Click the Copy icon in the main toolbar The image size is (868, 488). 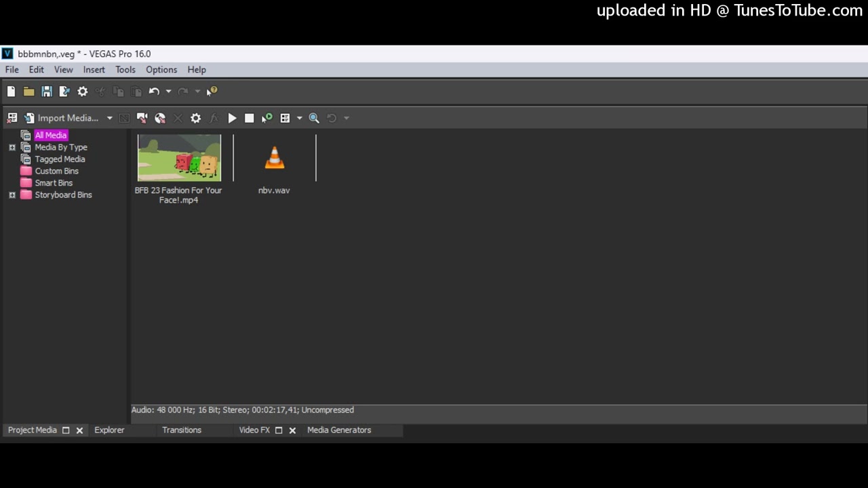tap(118, 91)
